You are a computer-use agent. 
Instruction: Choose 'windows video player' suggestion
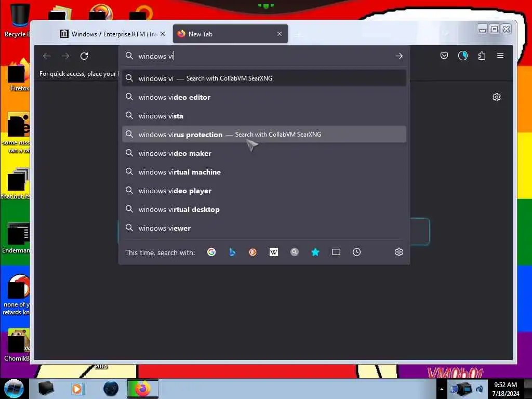[264, 191]
